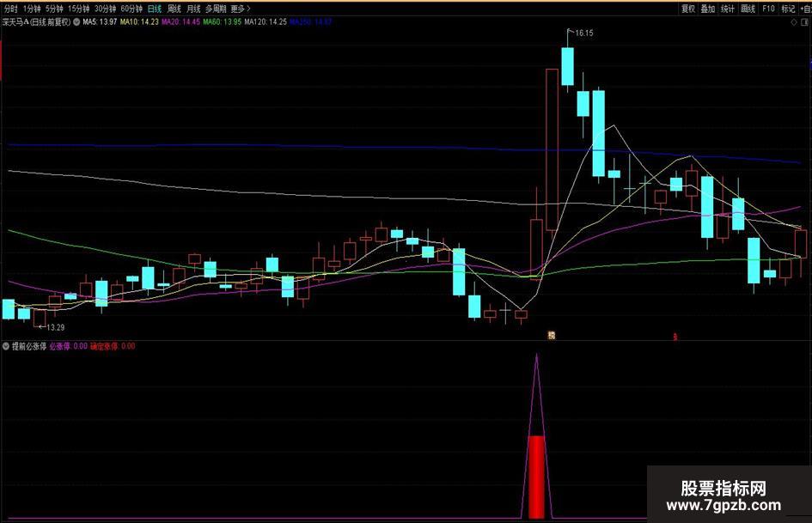Click the MA20: 14.45 label
812x523 pixels.
(x=180, y=22)
